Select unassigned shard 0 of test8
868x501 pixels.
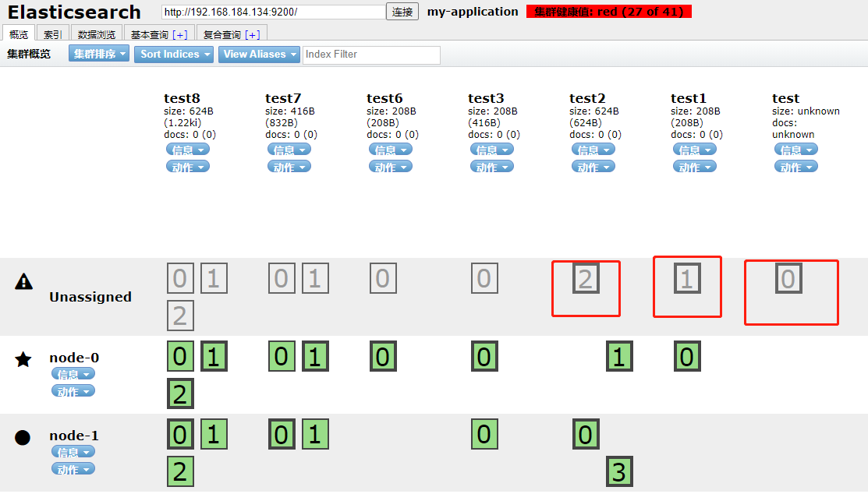coord(180,278)
